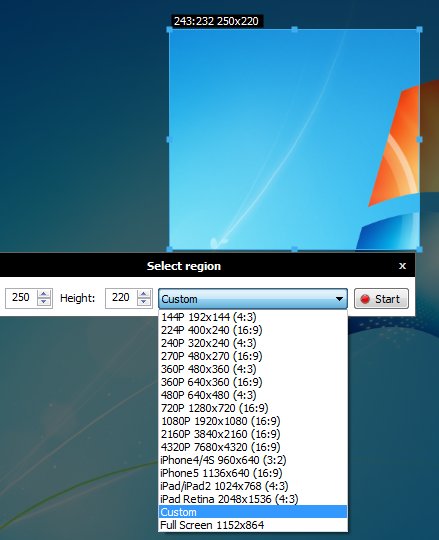This screenshot has width=439, height=540.
Task: Select iPhone4/4S 960x640 (3:2) preset
Action: [x=253, y=460]
